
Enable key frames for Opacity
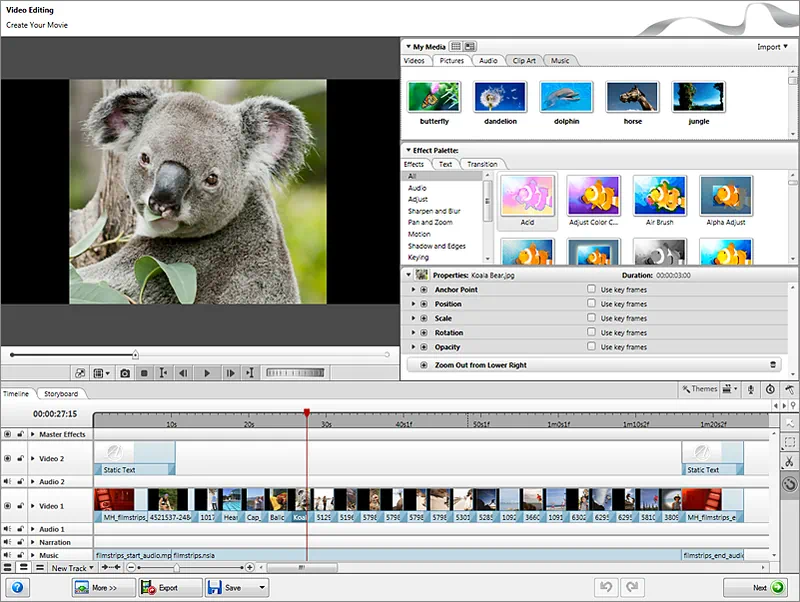(591, 346)
